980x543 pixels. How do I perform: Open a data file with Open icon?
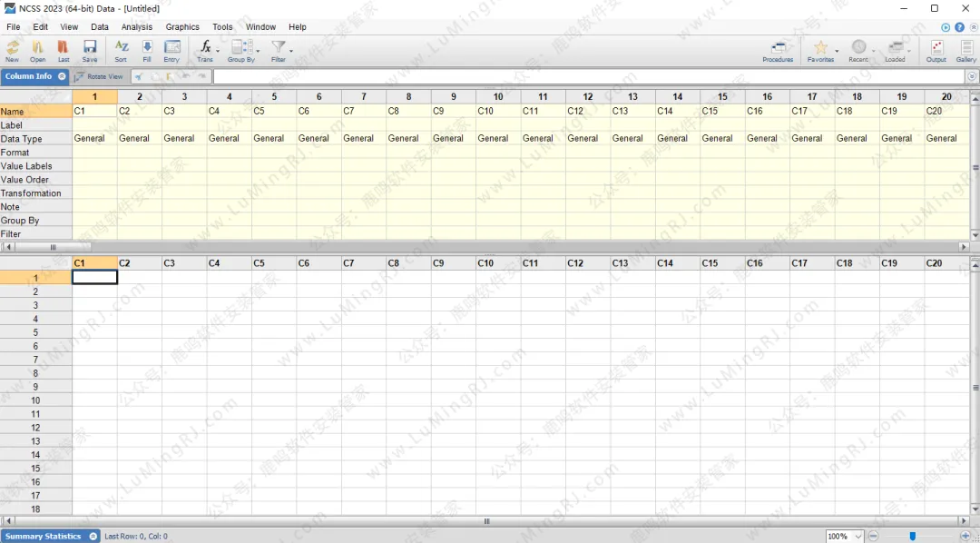click(38, 48)
